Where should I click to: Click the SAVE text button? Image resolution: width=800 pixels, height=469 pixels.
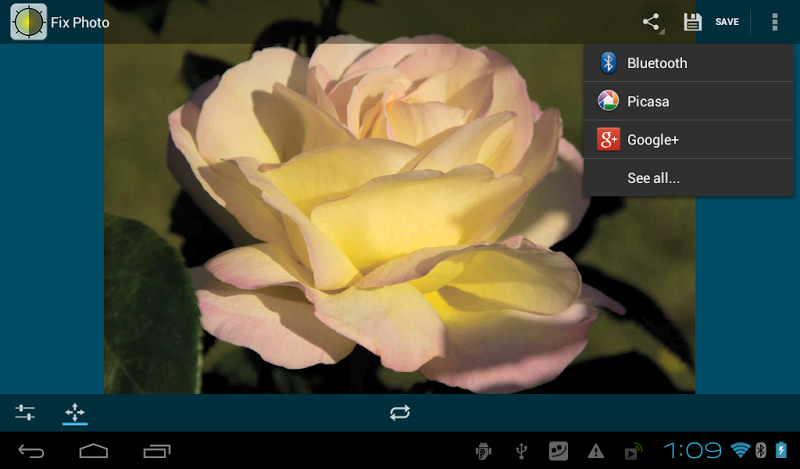point(727,22)
